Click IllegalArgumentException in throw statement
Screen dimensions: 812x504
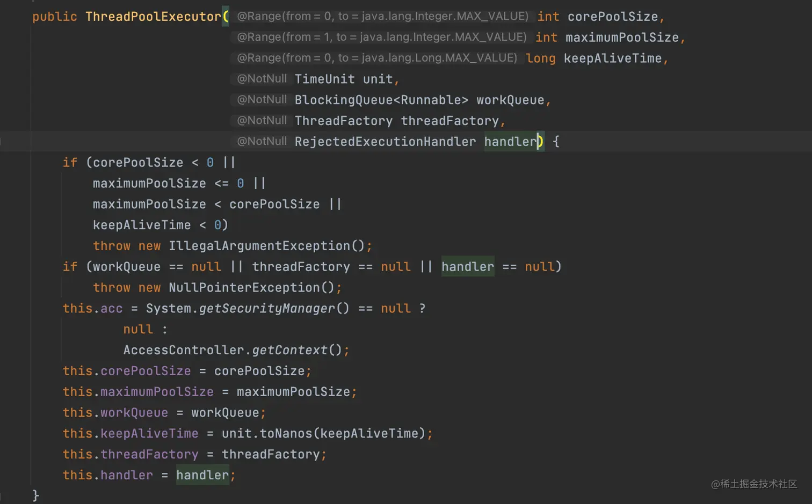(x=259, y=246)
